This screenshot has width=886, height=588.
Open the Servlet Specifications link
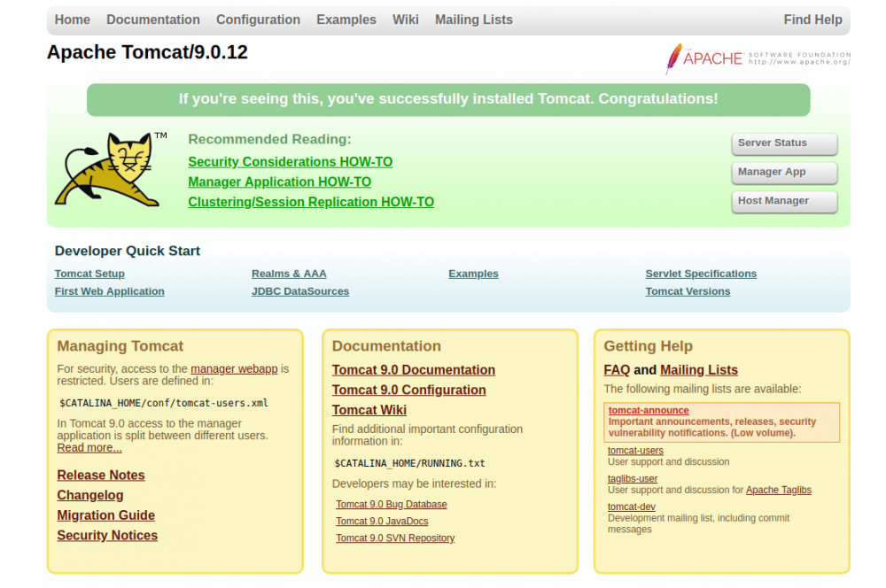(x=701, y=274)
